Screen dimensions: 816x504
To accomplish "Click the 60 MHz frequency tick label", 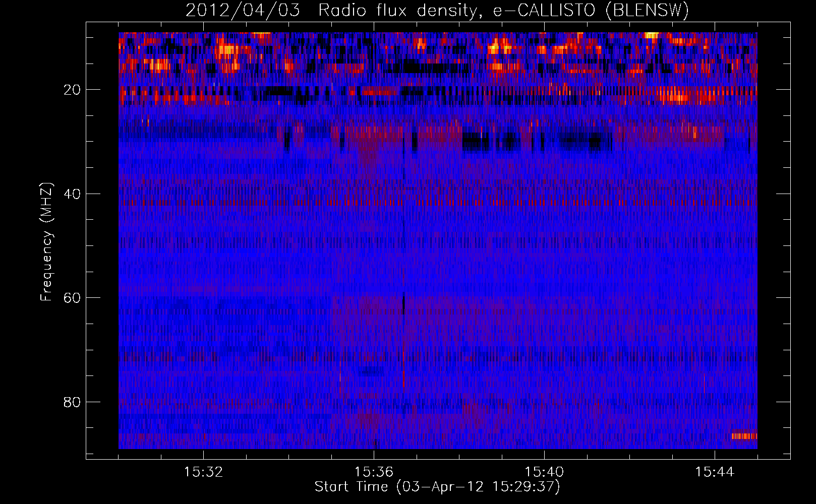I will [x=72, y=298].
